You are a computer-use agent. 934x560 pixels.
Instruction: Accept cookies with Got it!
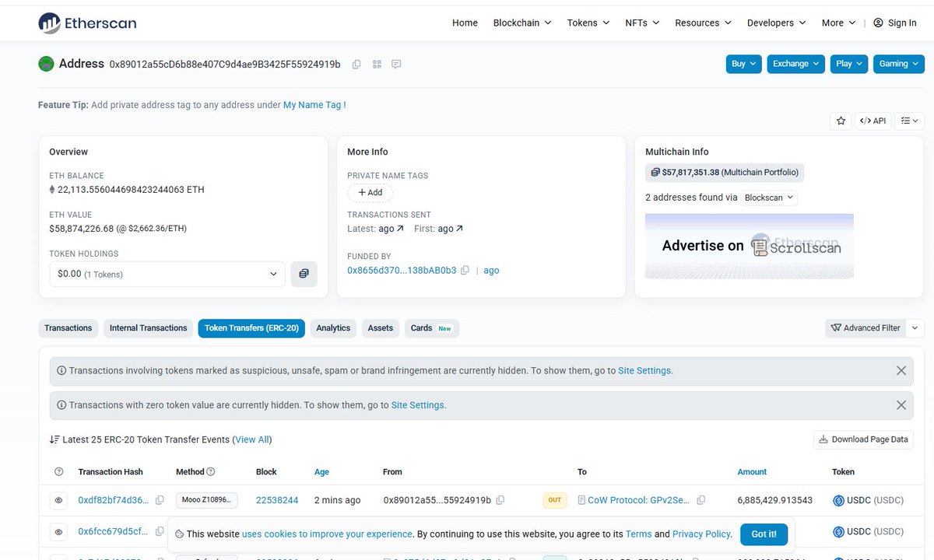click(764, 534)
